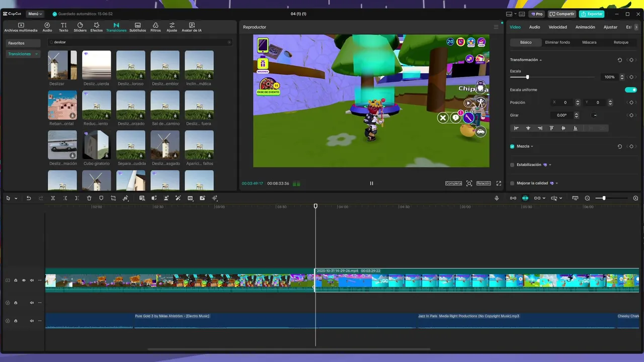Pause playback in the player
Image resolution: width=644 pixels, height=362 pixels.
pyautogui.click(x=372, y=184)
